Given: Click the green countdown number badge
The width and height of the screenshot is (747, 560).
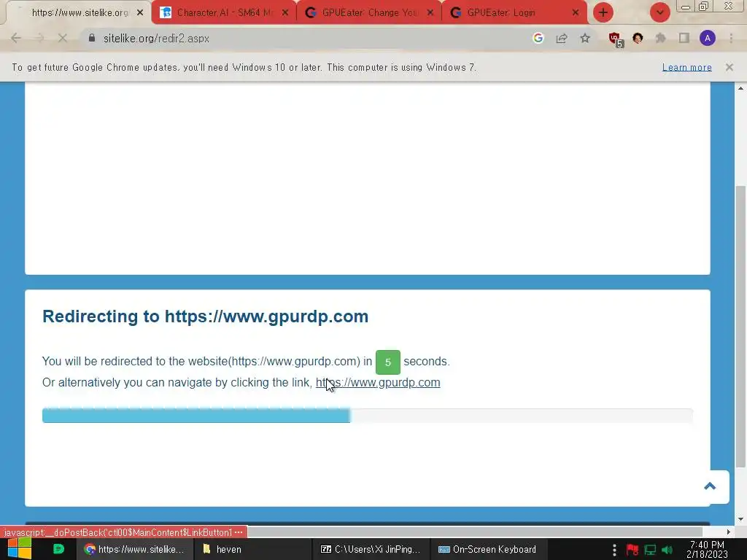Looking at the screenshot, I should point(388,362).
